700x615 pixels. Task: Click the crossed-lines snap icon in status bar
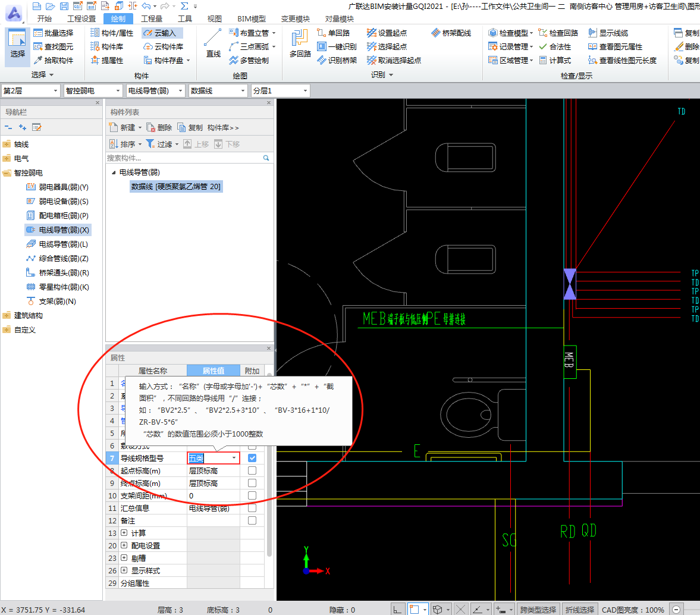point(460,610)
